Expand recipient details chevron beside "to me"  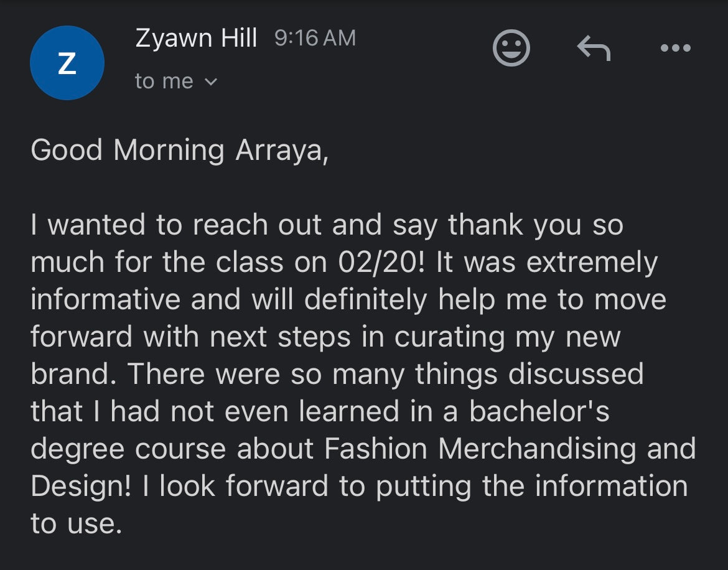point(211,82)
